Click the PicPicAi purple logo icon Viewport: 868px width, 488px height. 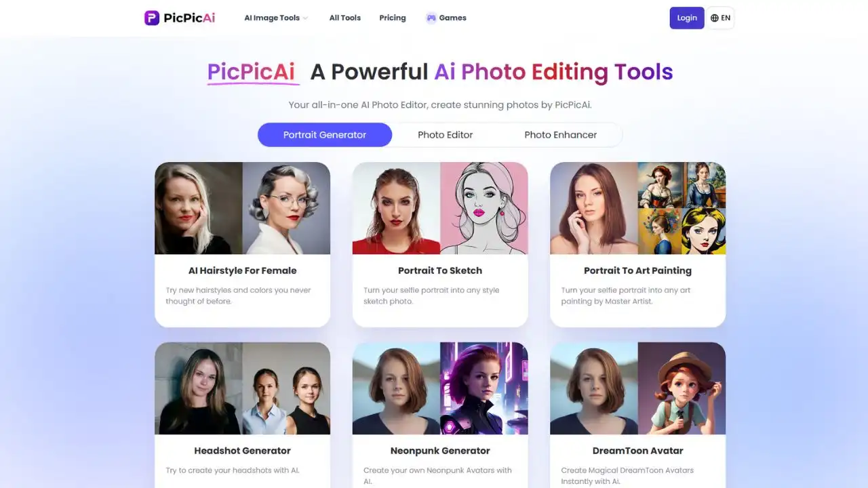click(152, 18)
